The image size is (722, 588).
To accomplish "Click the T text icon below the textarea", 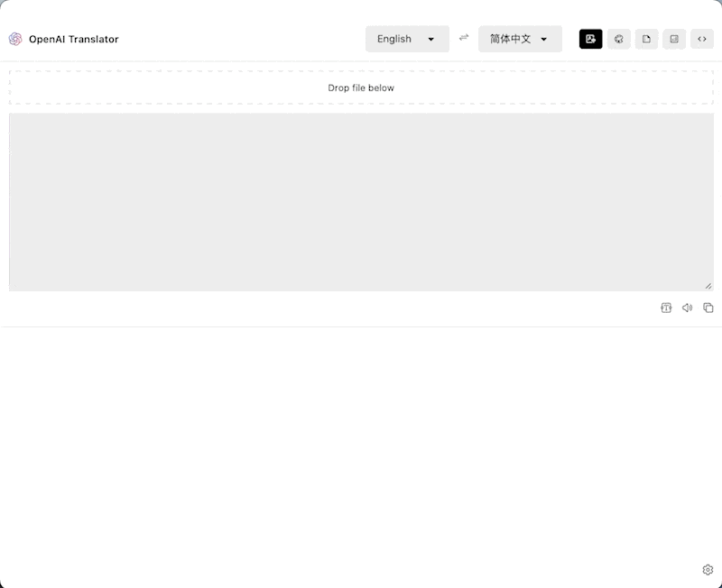I will coord(666,308).
